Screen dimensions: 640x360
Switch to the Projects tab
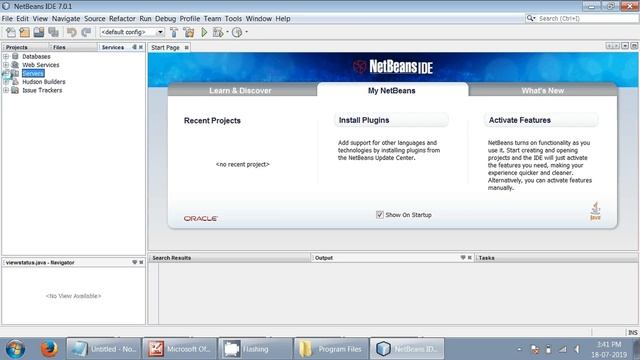pos(16,47)
